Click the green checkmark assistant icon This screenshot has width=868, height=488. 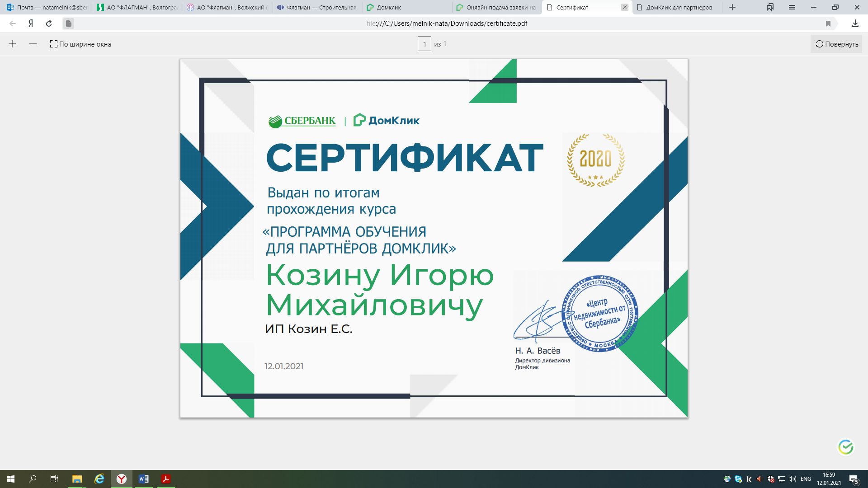[846, 447]
